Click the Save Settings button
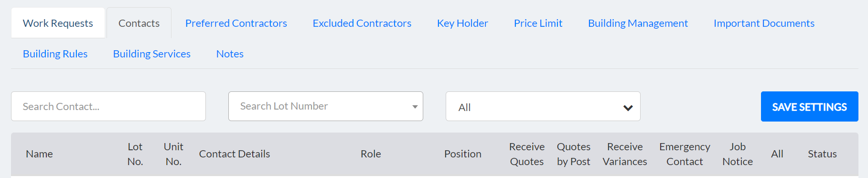868x178 pixels. [809, 106]
